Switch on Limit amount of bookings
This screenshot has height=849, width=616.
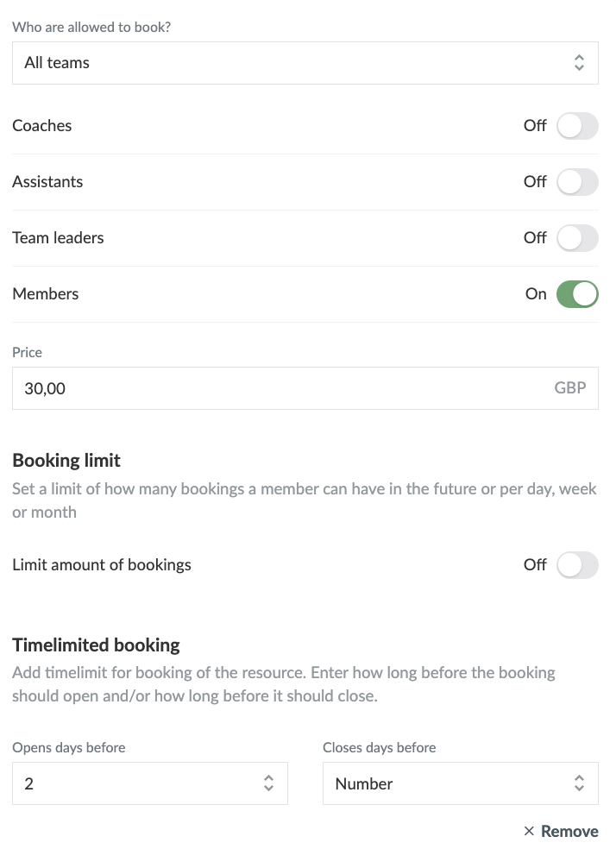(x=577, y=565)
